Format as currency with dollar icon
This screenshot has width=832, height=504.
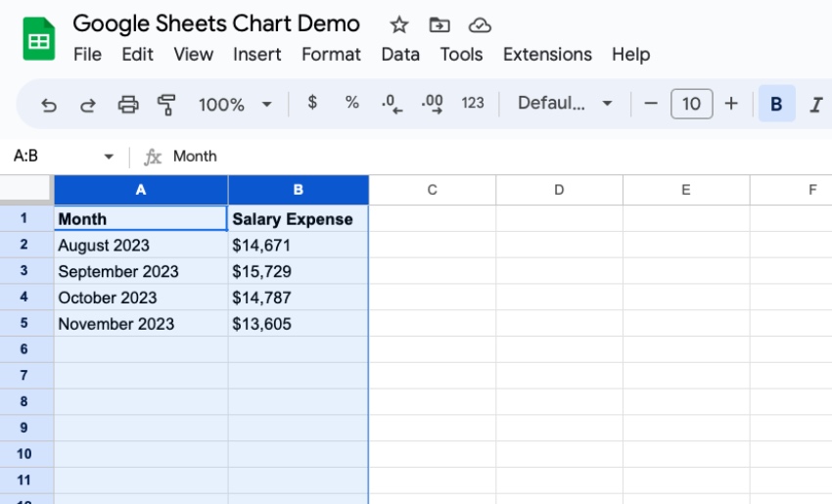coord(312,103)
